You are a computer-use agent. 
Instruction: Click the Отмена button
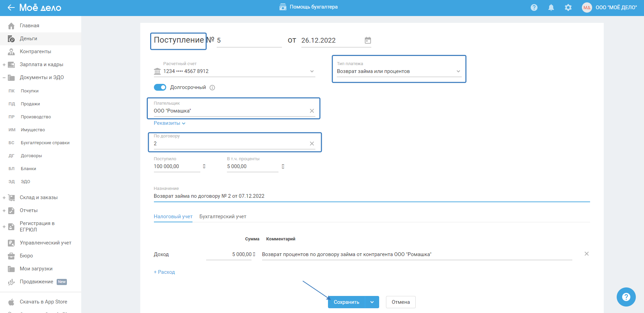tap(400, 302)
